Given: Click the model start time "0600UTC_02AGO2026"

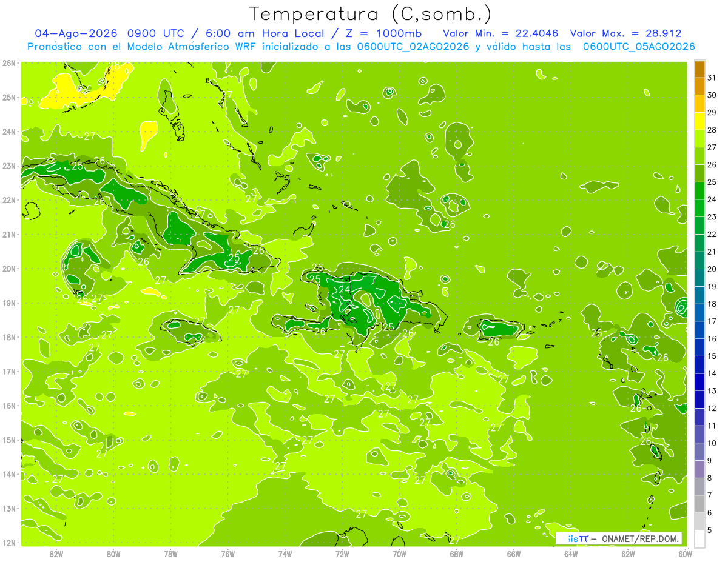Looking at the screenshot, I should pos(413,47).
